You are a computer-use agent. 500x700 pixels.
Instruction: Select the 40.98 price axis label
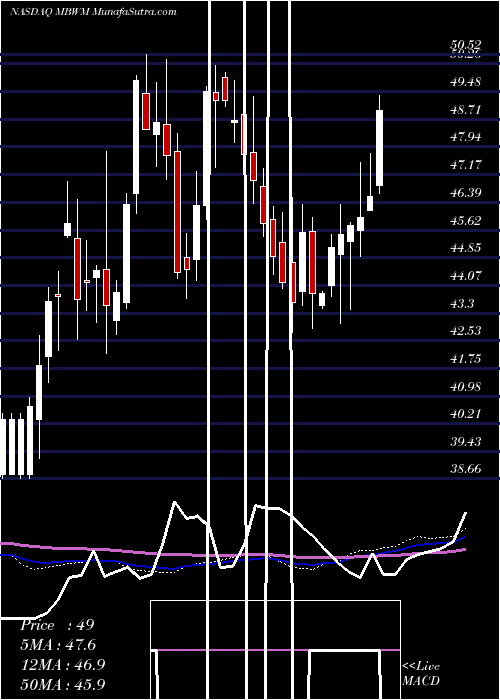pyautogui.click(x=466, y=386)
